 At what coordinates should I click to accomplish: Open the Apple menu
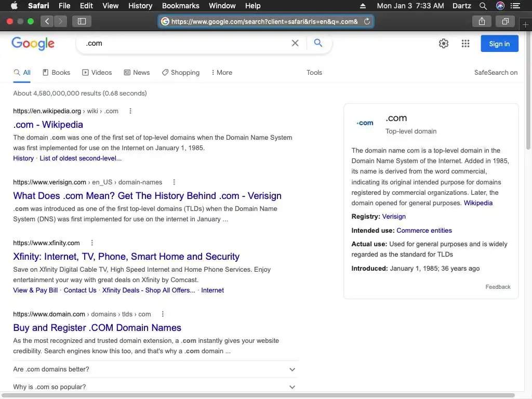point(14,6)
